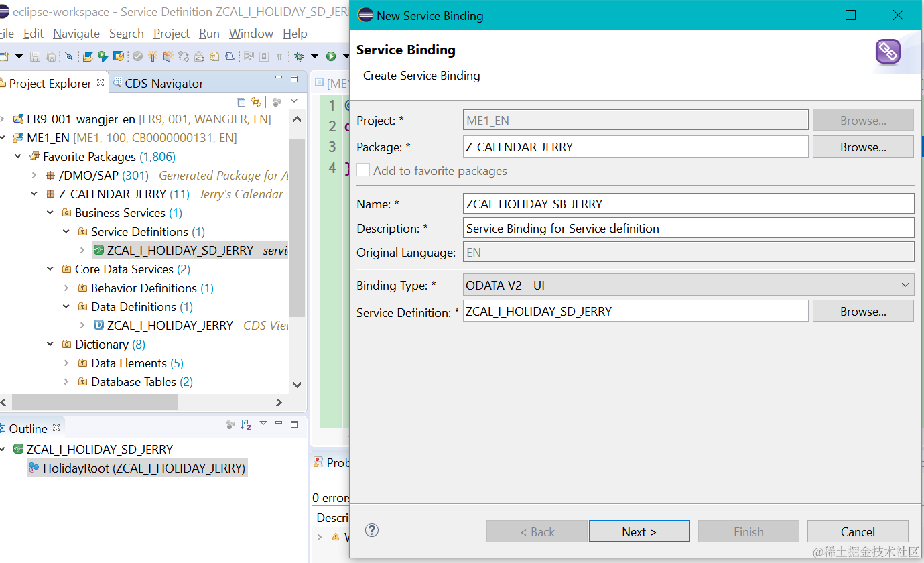Minimize the Outline view
The image size is (924, 563).
(279, 424)
